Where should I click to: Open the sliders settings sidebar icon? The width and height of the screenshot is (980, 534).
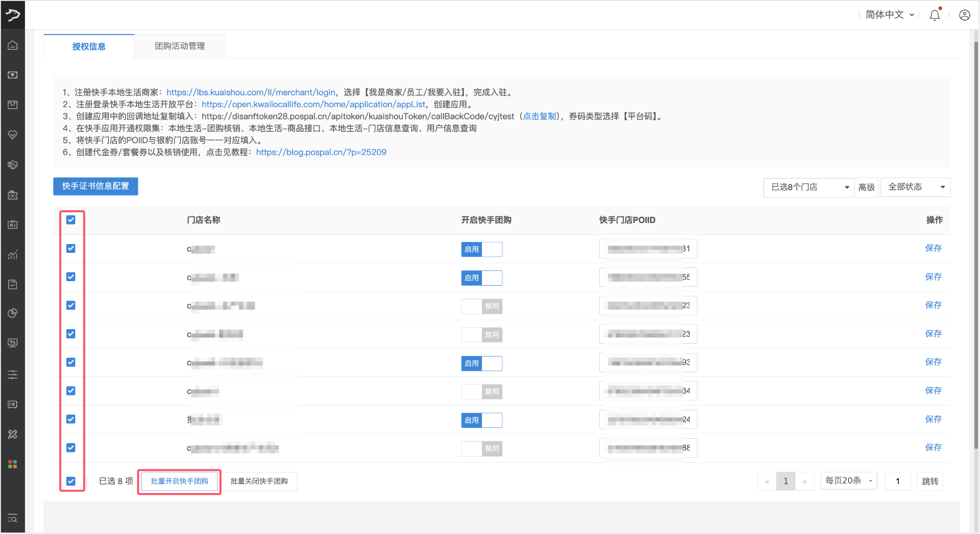13,375
